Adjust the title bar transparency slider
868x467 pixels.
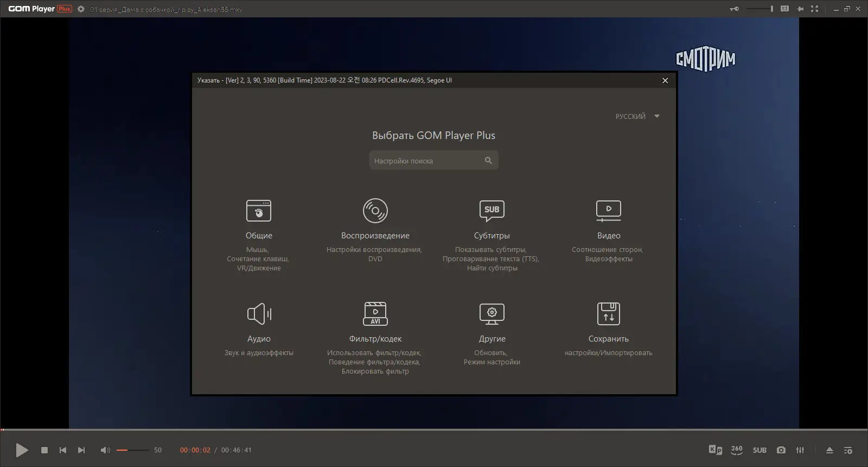coord(759,9)
